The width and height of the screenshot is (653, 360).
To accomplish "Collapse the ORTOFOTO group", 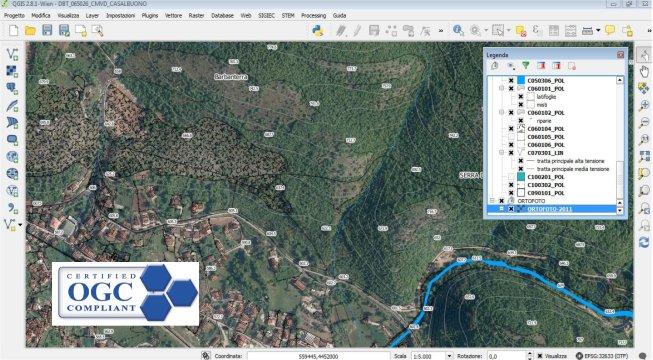I will click(x=492, y=201).
